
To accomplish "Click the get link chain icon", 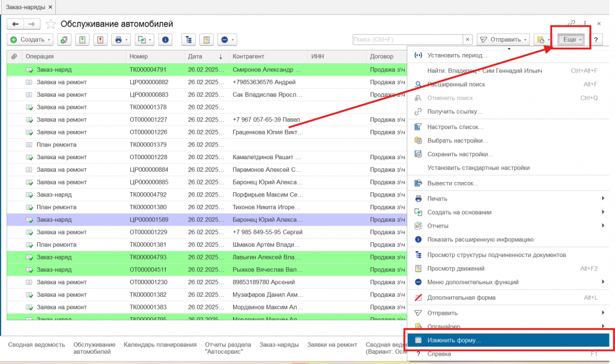I will click(571, 23).
